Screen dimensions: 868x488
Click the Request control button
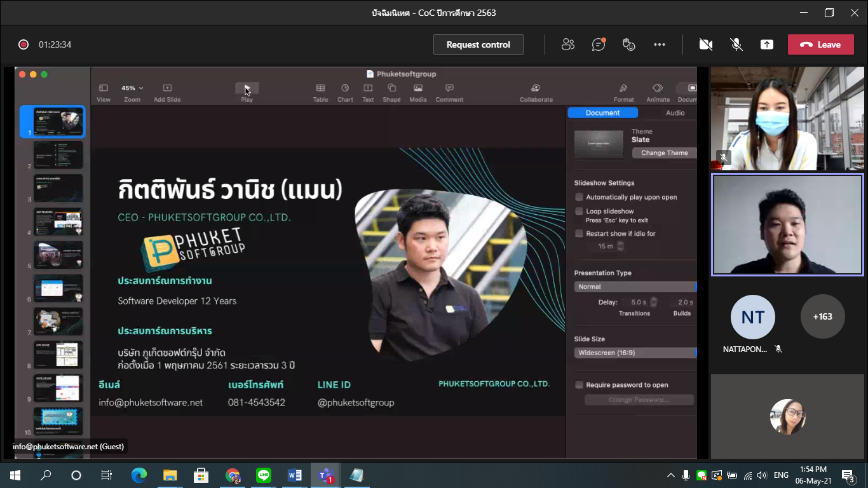coord(478,44)
